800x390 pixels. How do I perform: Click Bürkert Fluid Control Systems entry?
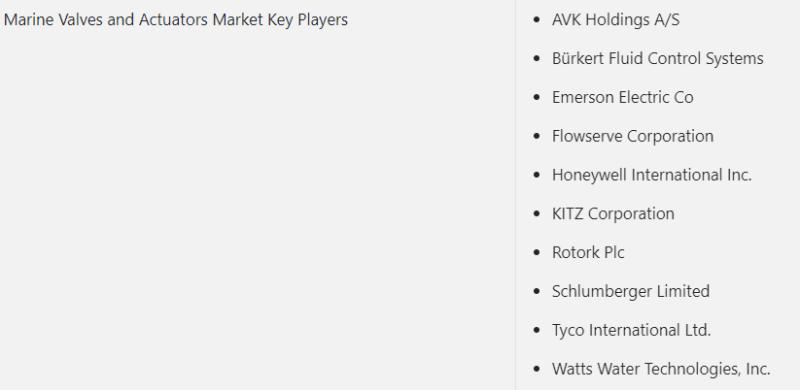(657, 59)
